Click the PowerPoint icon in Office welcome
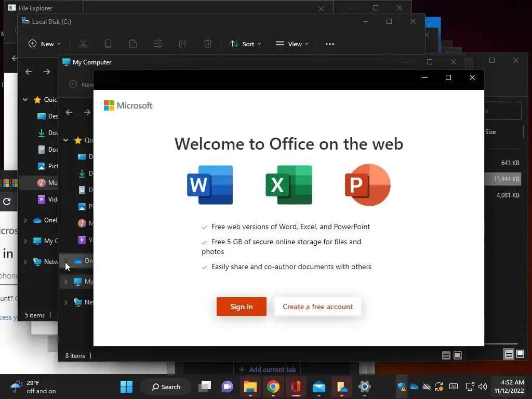Screen dimensions: 532x399 (x=367, y=185)
